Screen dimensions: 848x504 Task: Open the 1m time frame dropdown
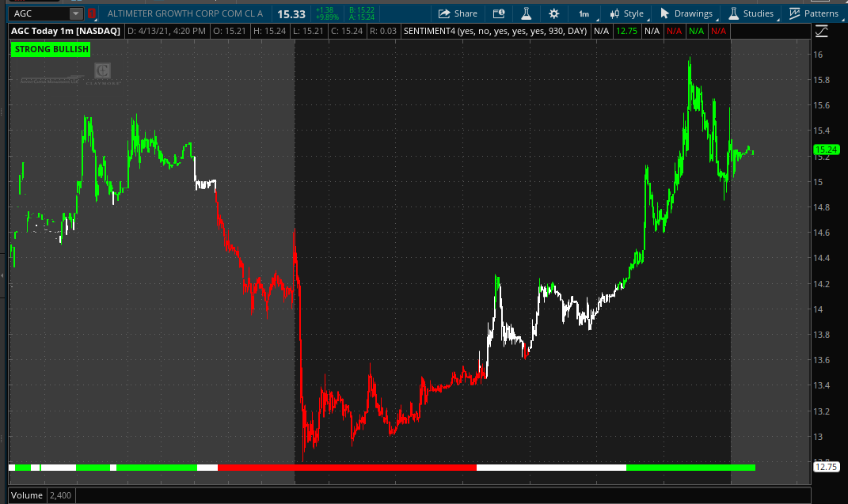point(584,14)
